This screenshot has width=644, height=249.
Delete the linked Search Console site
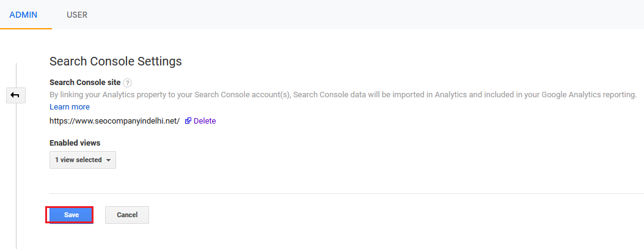(x=205, y=121)
